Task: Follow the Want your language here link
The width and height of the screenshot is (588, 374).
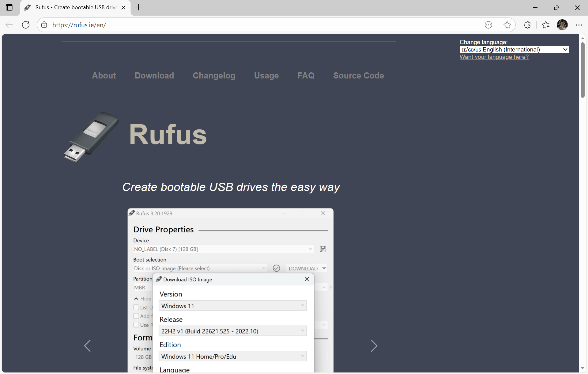Action: tap(494, 57)
